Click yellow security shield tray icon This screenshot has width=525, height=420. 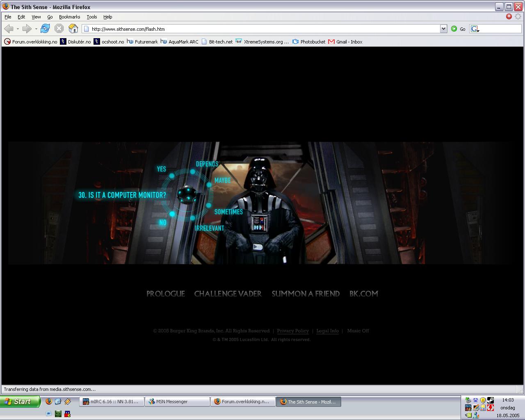click(x=483, y=400)
